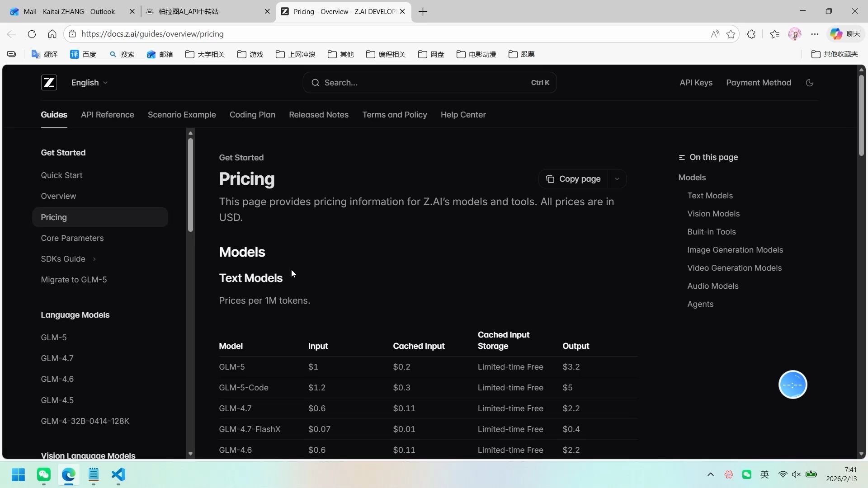Click the Copy page button

[x=573, y=179]
